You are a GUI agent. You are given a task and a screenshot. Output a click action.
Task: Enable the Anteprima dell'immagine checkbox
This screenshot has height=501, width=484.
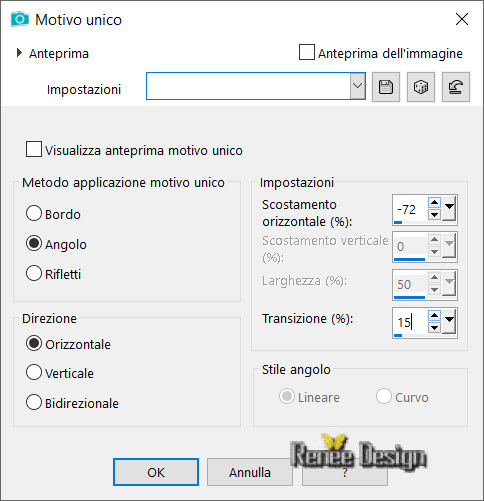(x=307, y=52)
